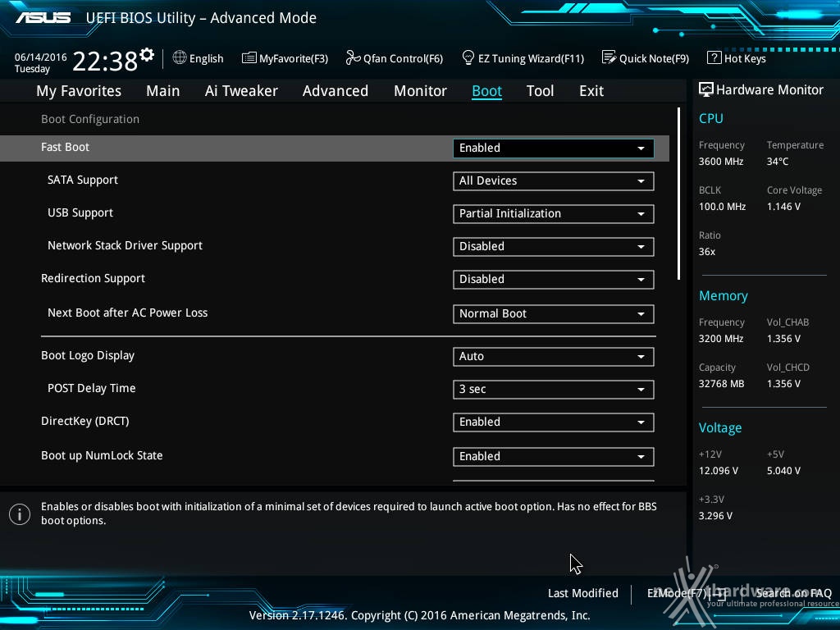Select the Boot Logo Display label

(x=88, y=356)
